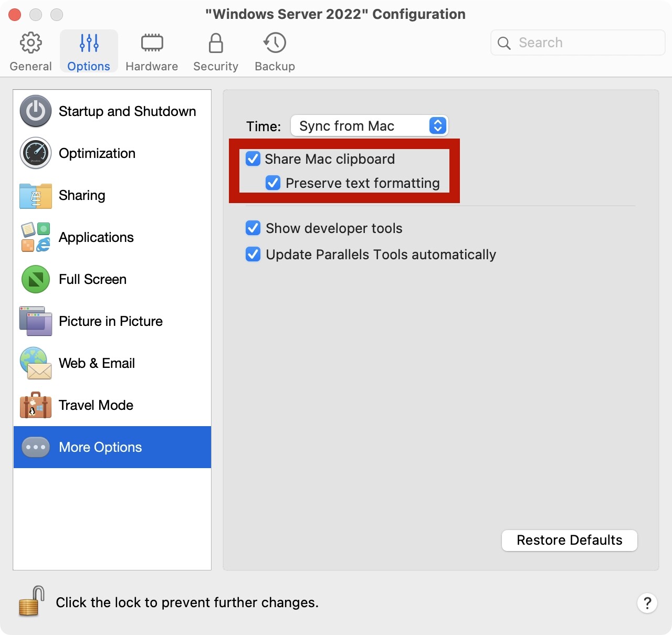Click the Startup and Shutdown power icon
This screenshot has width=672, height=635.
point(36,111)
